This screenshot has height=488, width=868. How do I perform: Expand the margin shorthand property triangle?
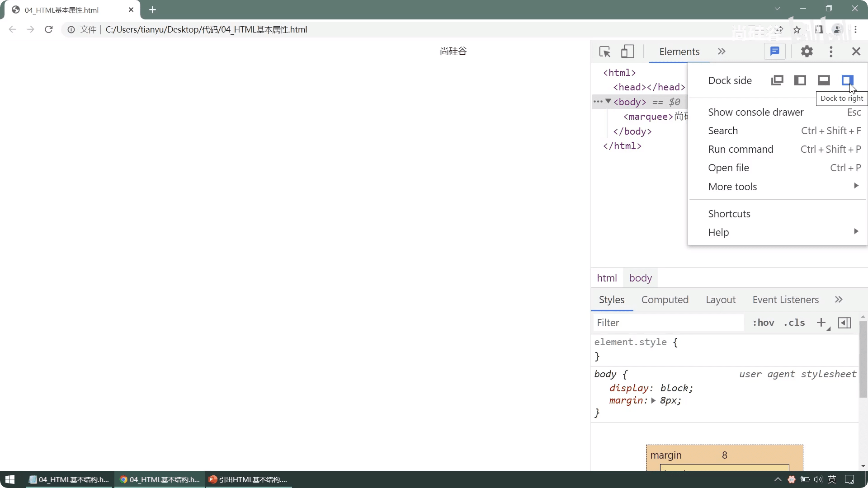[653, 401]
